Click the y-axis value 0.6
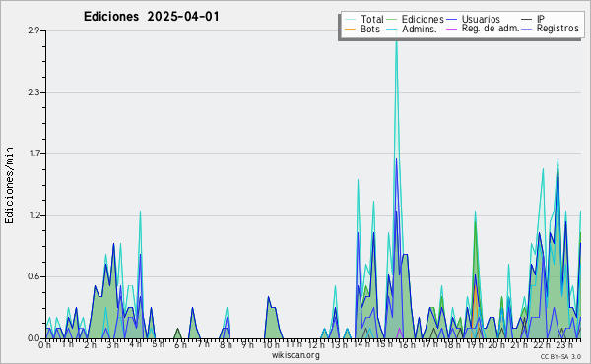This screenshot has height=364, width=591. click(34, 276)
